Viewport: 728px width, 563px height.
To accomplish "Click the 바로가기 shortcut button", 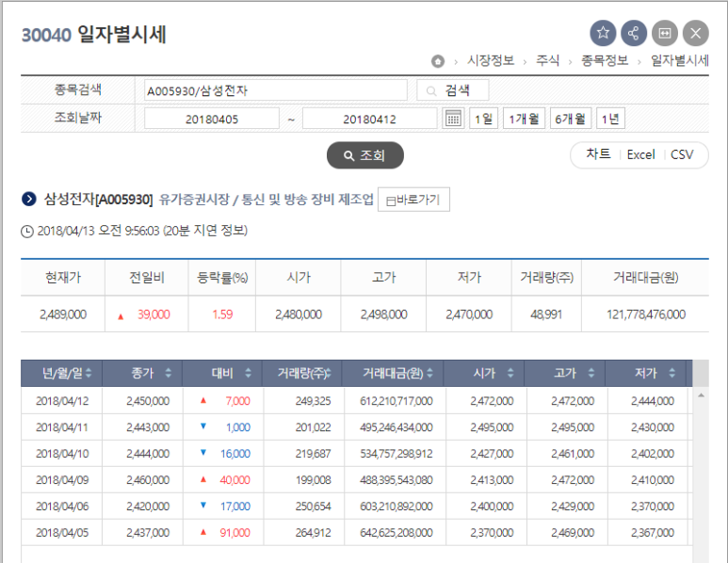I will (413, 200).
